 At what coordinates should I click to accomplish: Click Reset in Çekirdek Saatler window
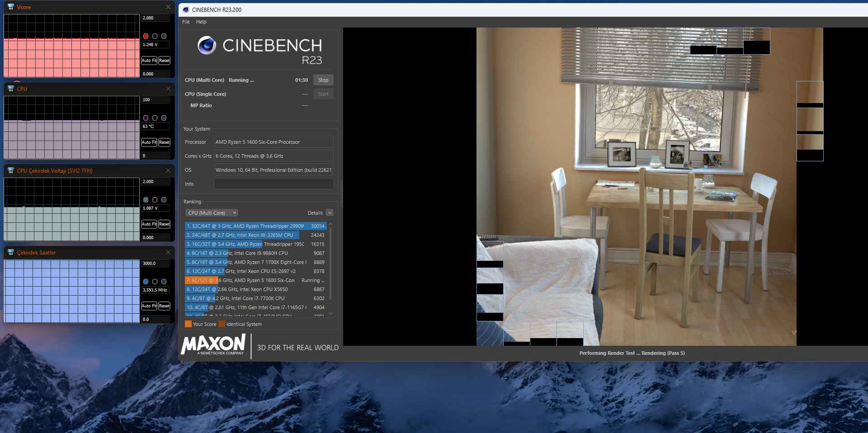[165, 306]
